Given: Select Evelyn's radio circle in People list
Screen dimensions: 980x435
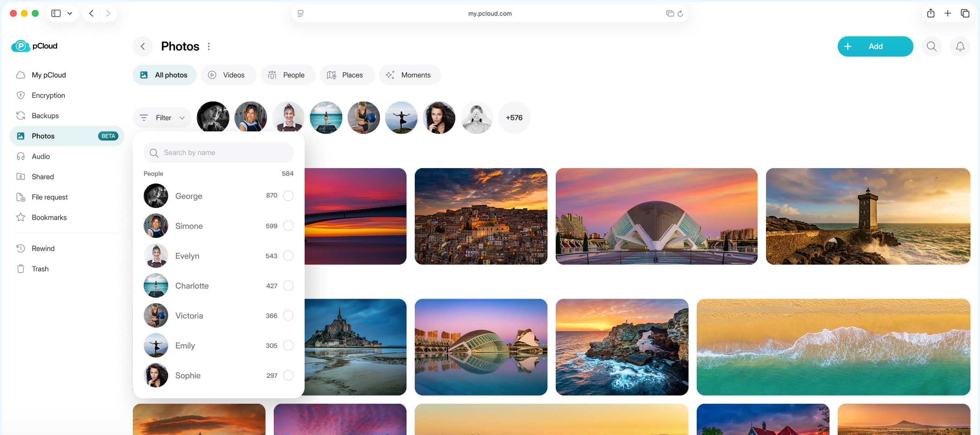Looking at the screenshot, I should point(288,256).
